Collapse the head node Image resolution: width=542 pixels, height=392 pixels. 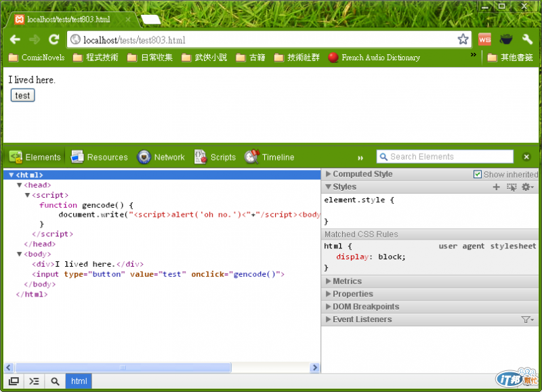pos(20,185)
